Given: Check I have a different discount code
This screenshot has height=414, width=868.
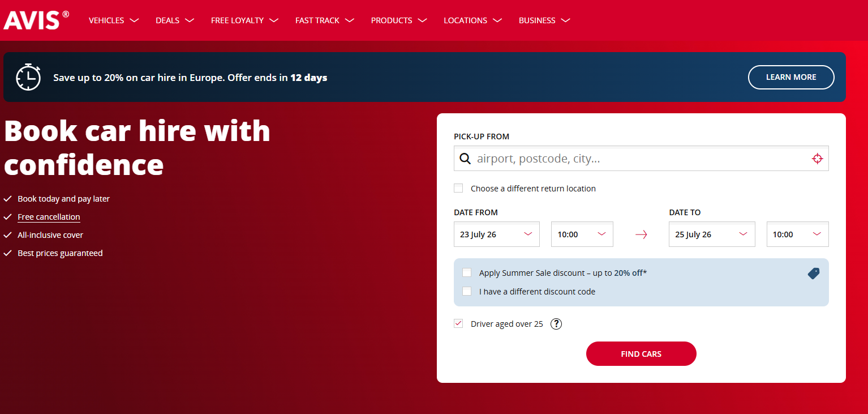Looking at the screenshot, I should pyautogui.click(x=467, y=291).
